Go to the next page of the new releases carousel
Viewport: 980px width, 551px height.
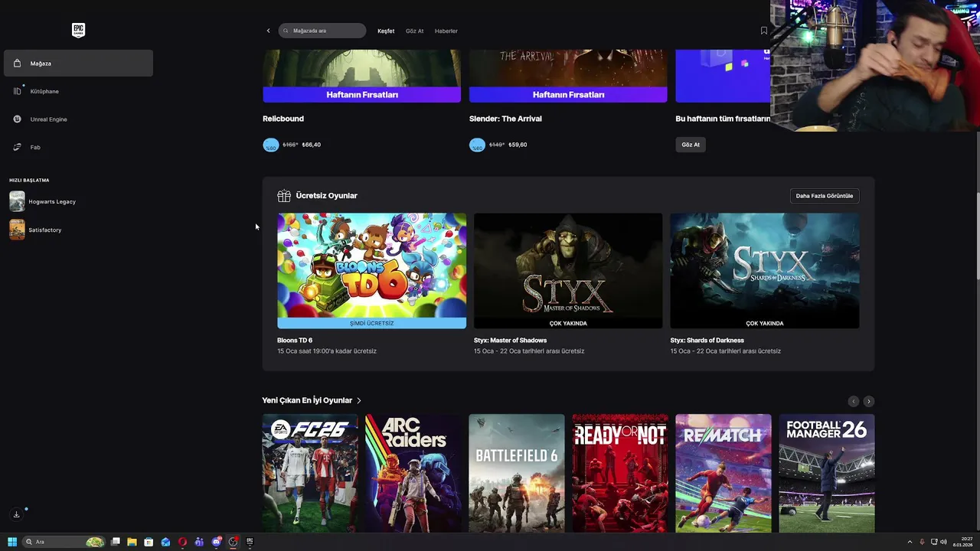pos(868,401)
